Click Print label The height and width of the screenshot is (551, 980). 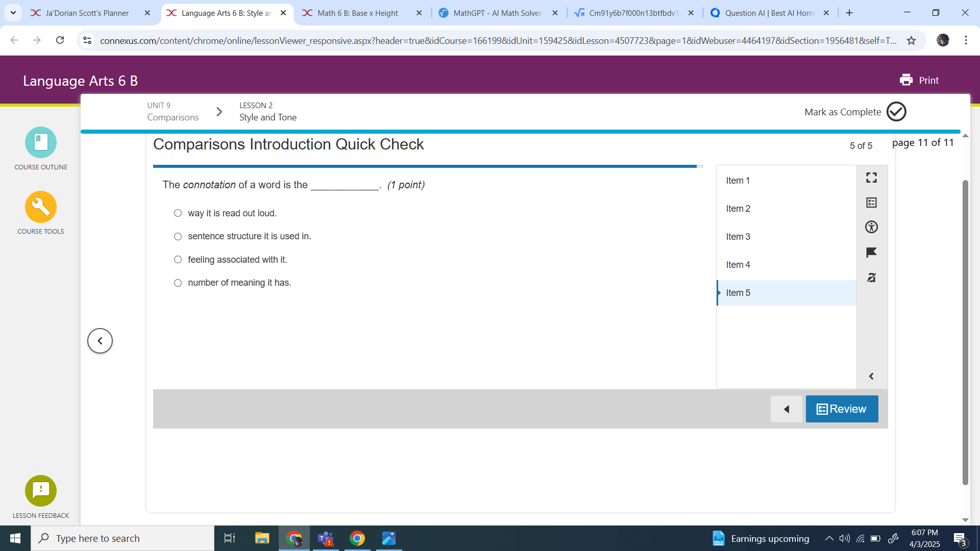(929, 80)
